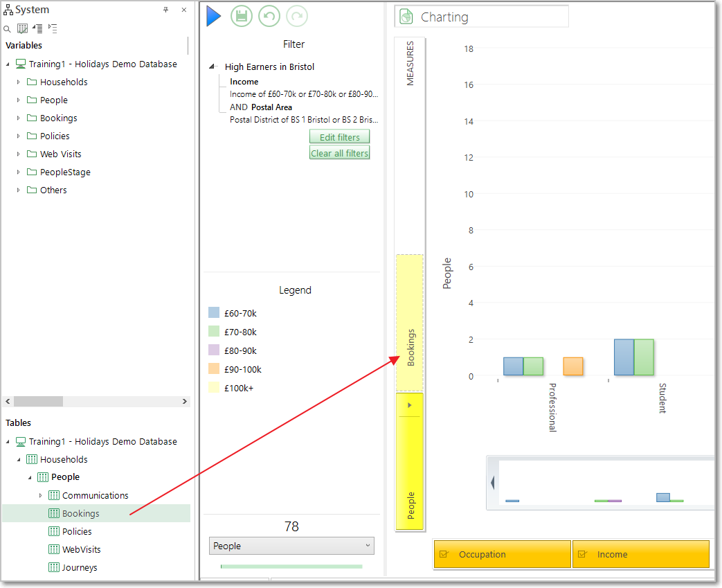The height and width of the screenshot is (588, 722).
Task: Click the green Save disk icon
Action: 242,16
